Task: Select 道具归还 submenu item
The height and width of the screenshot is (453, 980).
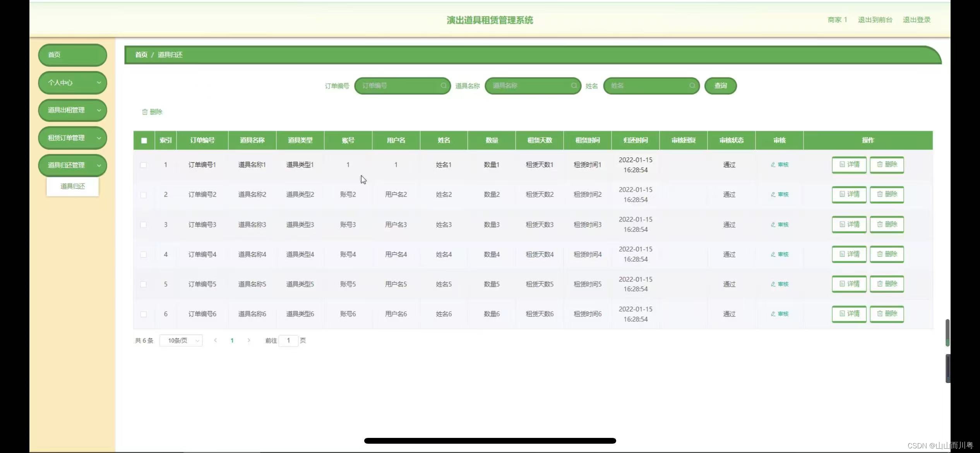Action: click(73, 186)
